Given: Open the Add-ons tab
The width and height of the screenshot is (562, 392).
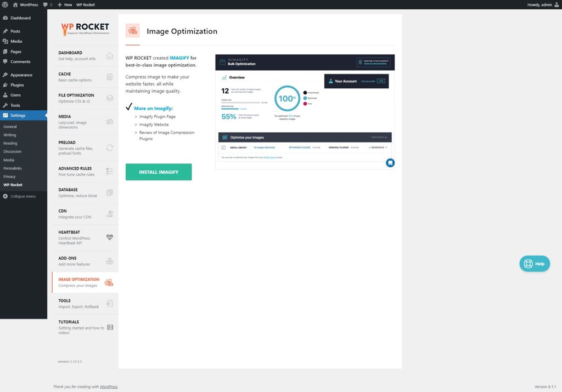Looking at the screenshot, I should pyautogui.click(x=85, y=261).
